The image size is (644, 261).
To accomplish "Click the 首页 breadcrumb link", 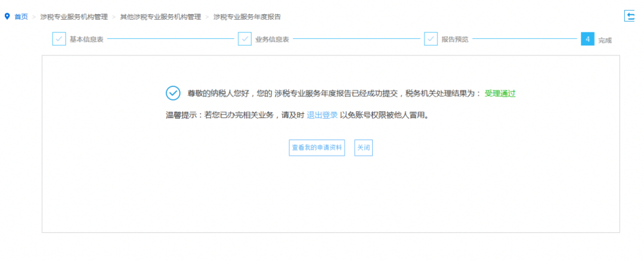I will [x=21, y=17].
